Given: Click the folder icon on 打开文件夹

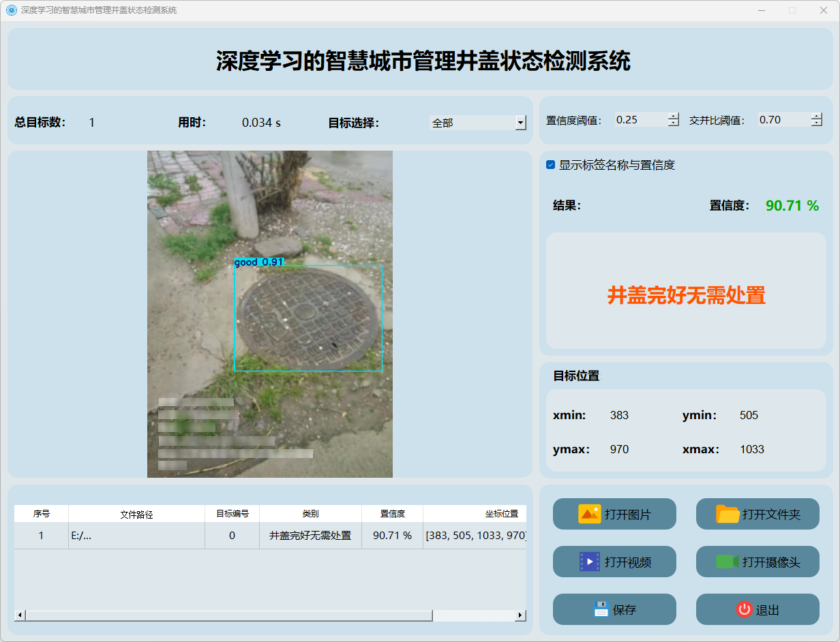Looking at the screenshot, I should coord(727,514).
